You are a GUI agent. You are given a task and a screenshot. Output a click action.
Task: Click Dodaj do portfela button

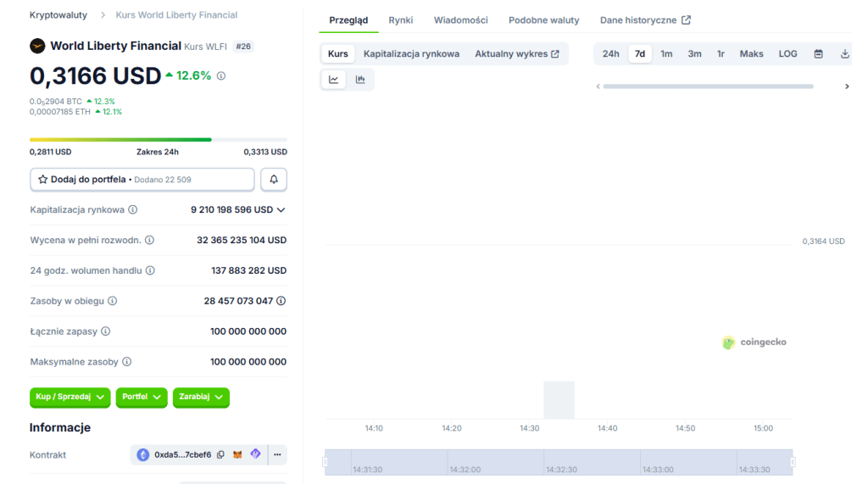click(x=142, y=180)
